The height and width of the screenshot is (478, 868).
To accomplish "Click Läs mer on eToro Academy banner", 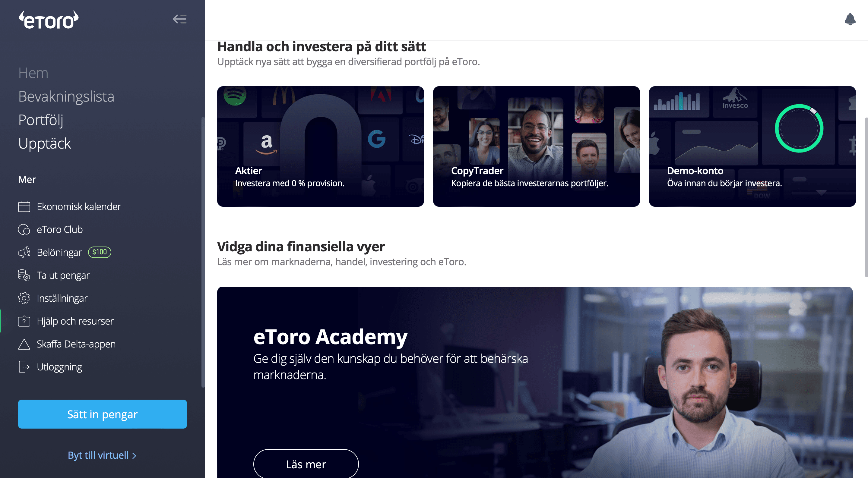I will 306,464.
